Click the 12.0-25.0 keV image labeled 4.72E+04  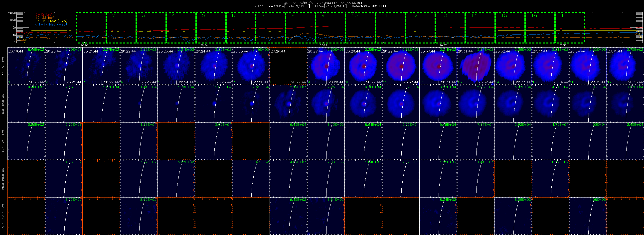point(550,141)
